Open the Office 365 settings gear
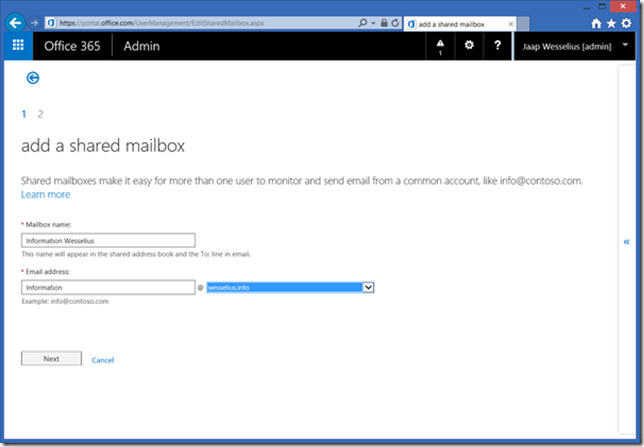644x447 pixels. point(469,45)
